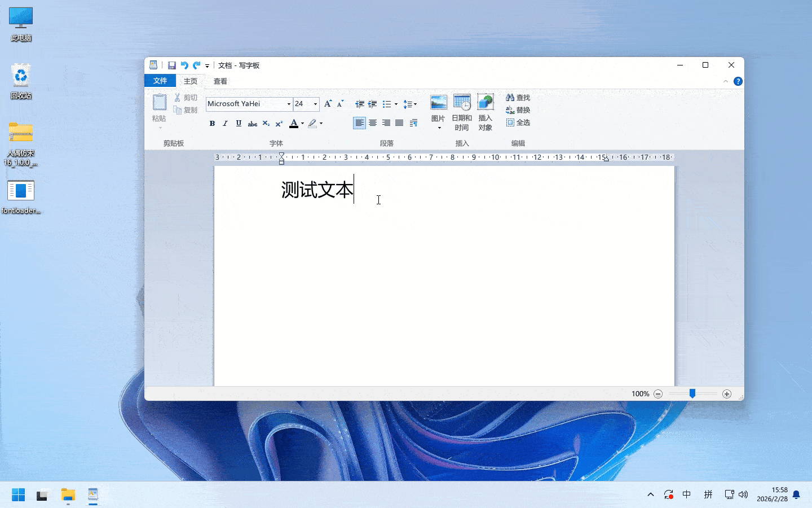The width and height of the screenshot is (812, 508).
Task: Toggle italic formatting
Action: [225, 124]
